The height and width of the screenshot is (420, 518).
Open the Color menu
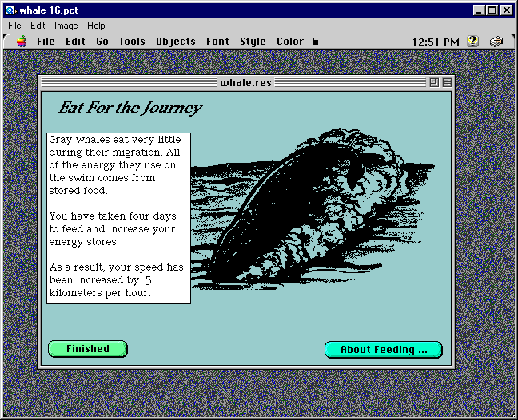[x=290, y=42]
